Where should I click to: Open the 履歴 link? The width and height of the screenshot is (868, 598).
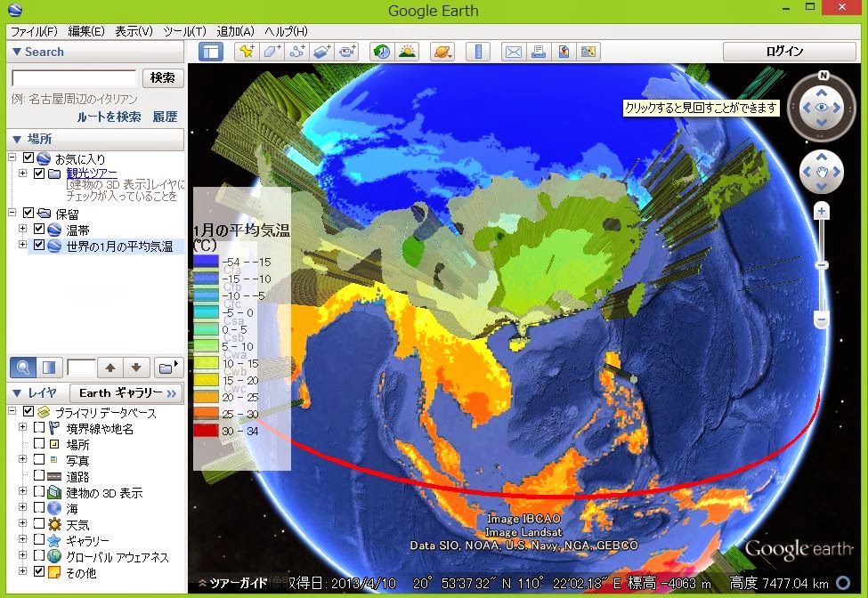click(x=165, y=117)
